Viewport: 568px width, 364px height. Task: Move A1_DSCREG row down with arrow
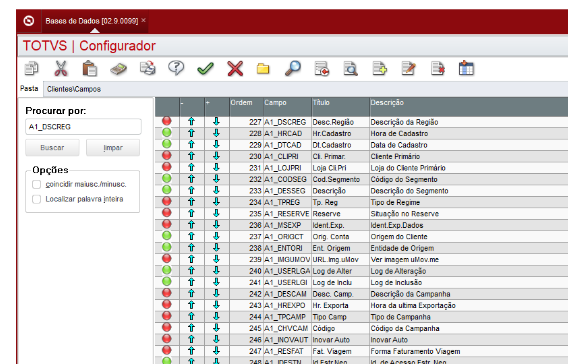217,121
